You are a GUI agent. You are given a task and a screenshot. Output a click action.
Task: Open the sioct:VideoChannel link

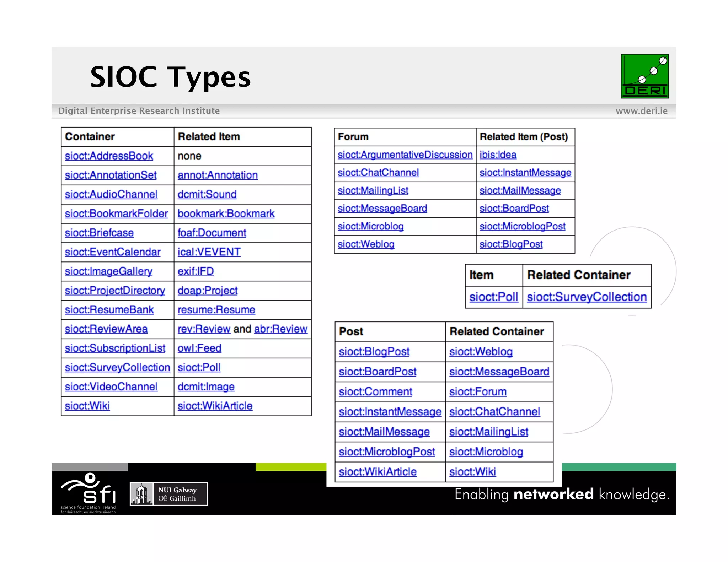pos(111,387)
